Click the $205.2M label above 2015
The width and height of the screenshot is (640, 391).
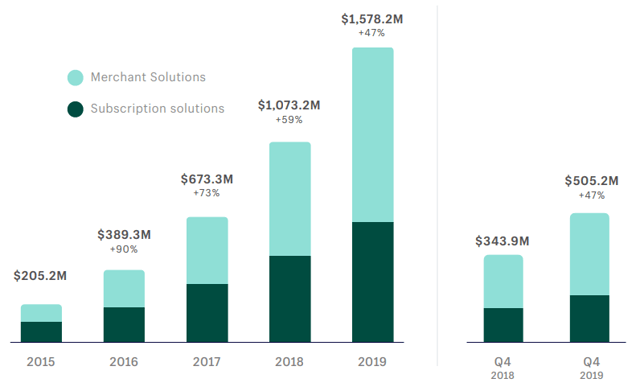tap(40, 276)
